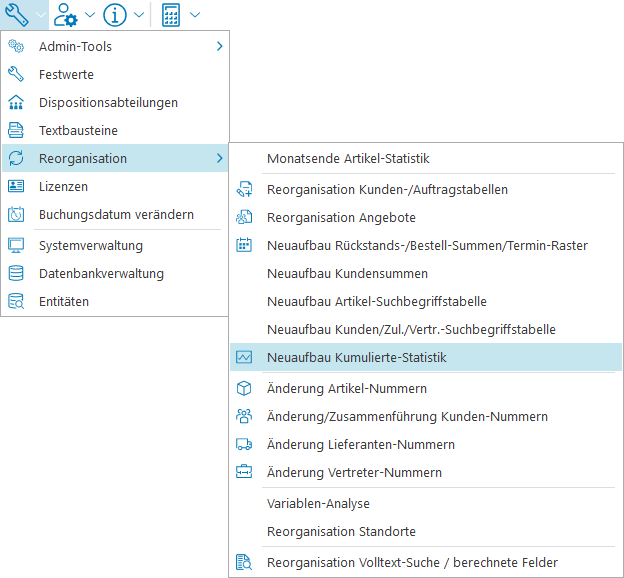
Task: Click the Lizenzen ID card icon
Action: tap(16, 186)
